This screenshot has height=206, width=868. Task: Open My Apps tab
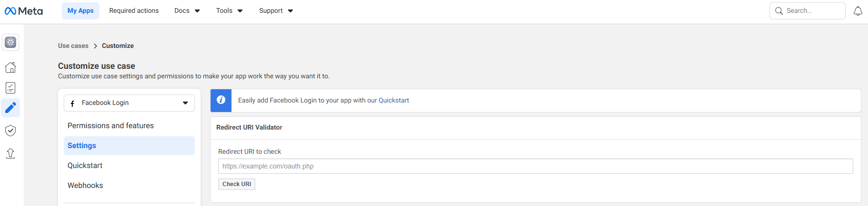pyautogui.click(x=80, y=10)
